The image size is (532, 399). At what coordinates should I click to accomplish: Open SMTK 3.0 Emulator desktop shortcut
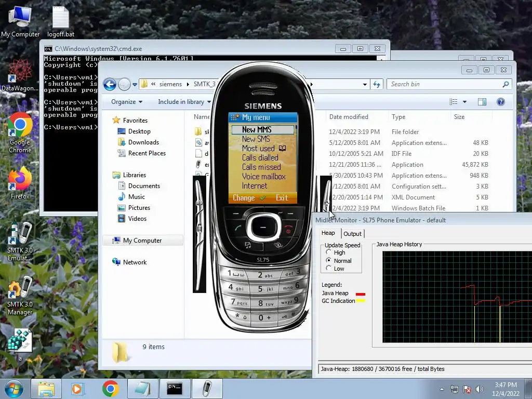pyautogui.click(x=20, y=242)
